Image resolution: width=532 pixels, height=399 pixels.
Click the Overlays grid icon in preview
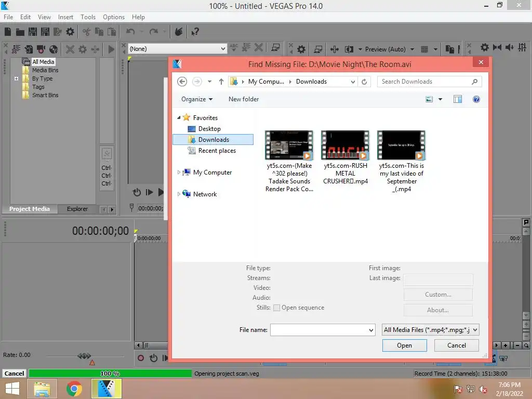pyautogui.click(x=424, y=49)
